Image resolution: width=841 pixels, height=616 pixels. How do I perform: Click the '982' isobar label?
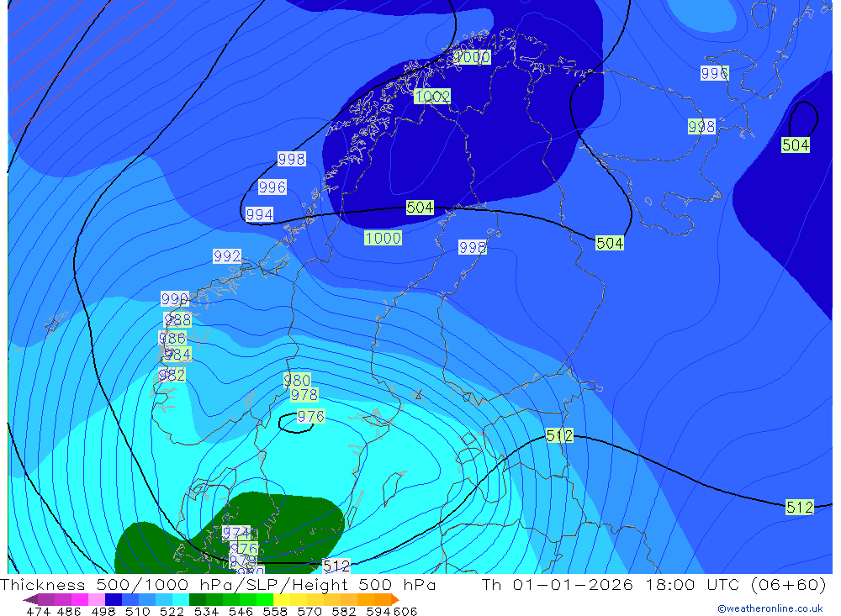coord(172,375)
